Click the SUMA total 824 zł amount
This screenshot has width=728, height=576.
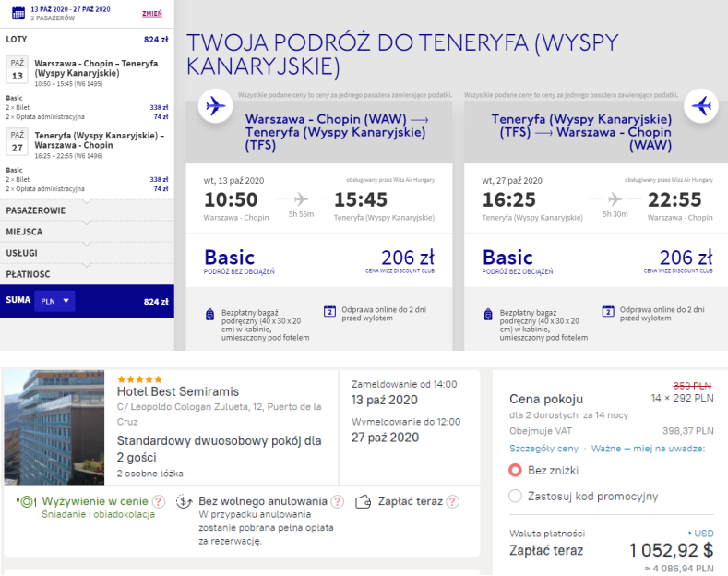(x=156, y=302)
